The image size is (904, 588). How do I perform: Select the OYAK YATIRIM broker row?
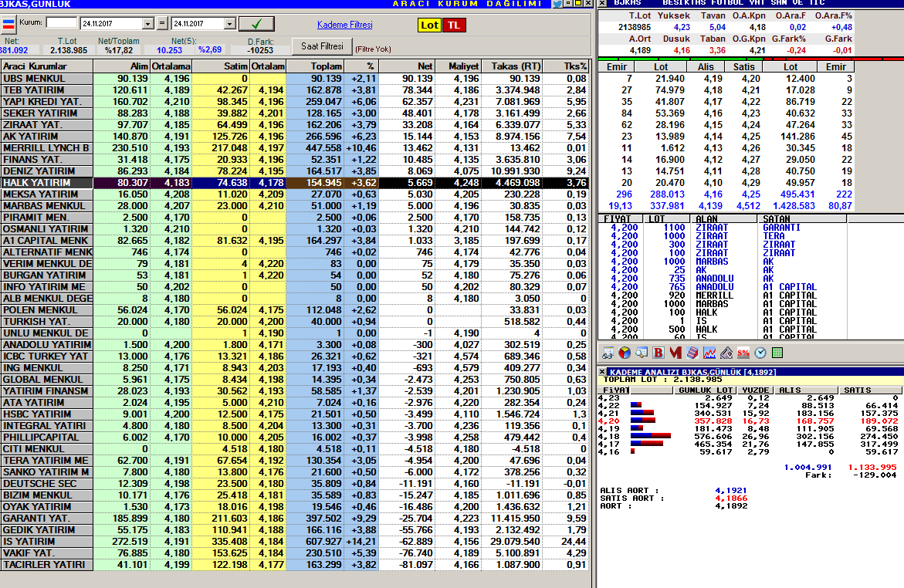(x=295, y=507)
